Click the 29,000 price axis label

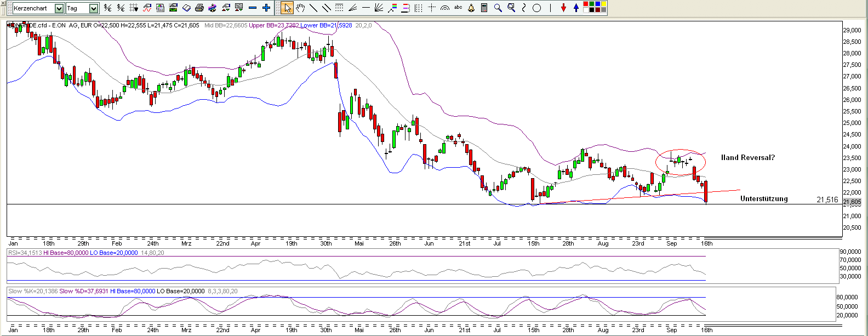(852, 31)
